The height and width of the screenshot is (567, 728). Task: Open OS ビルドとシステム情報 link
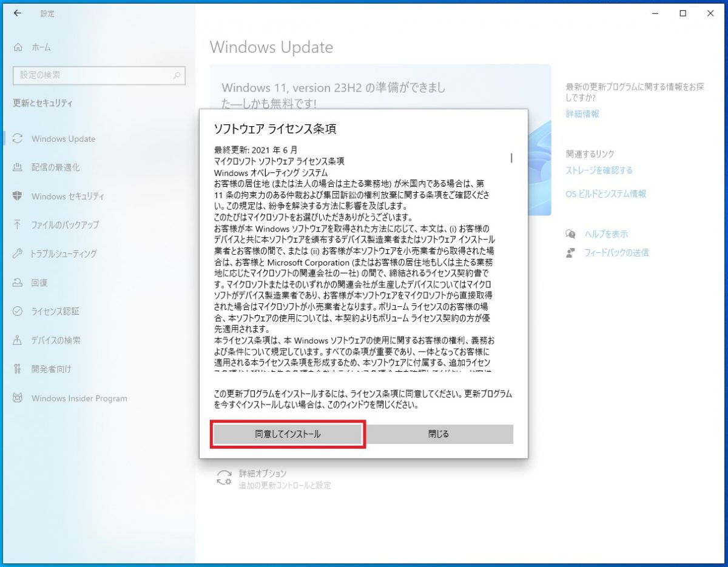click(x=605, y=194)
